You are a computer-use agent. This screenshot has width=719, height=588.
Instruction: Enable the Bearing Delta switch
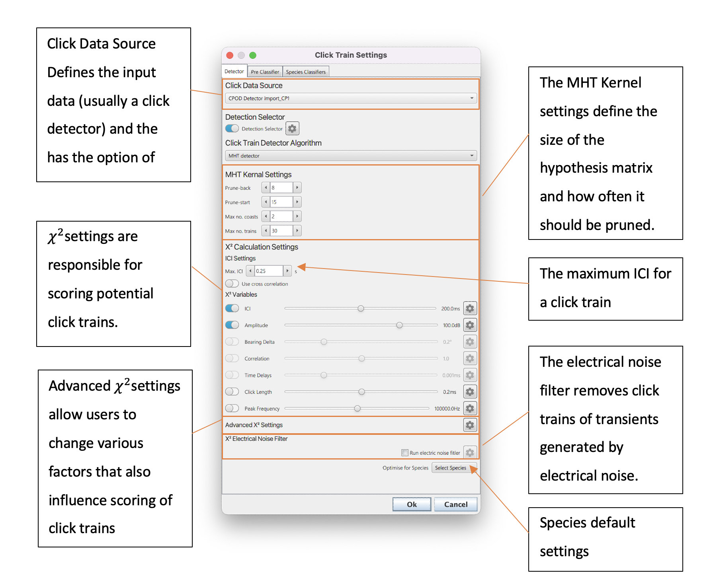[232, 342]
